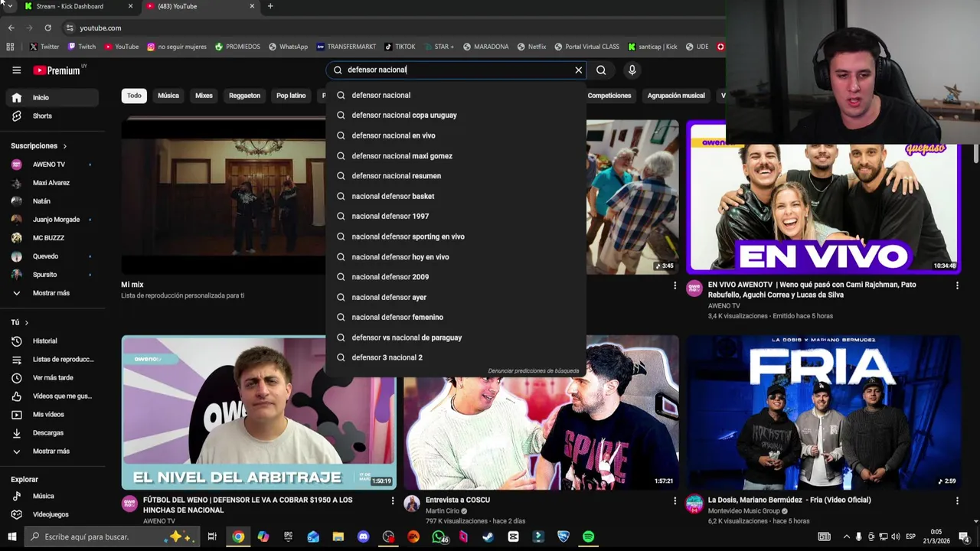Open the Maxi Alvarez subscription channel

51,183
